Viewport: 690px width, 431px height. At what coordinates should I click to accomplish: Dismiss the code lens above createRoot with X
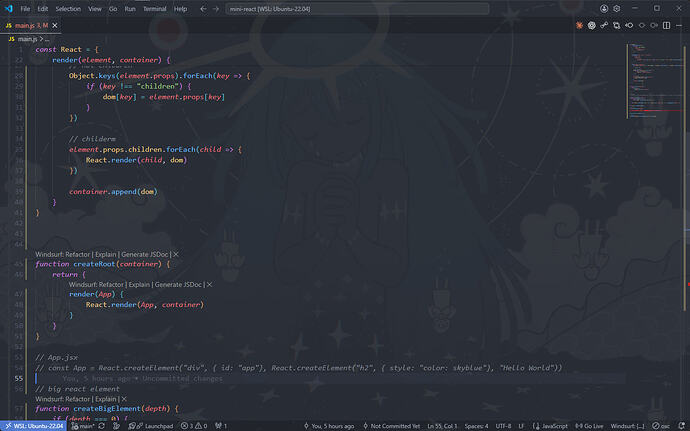(176, 254)
